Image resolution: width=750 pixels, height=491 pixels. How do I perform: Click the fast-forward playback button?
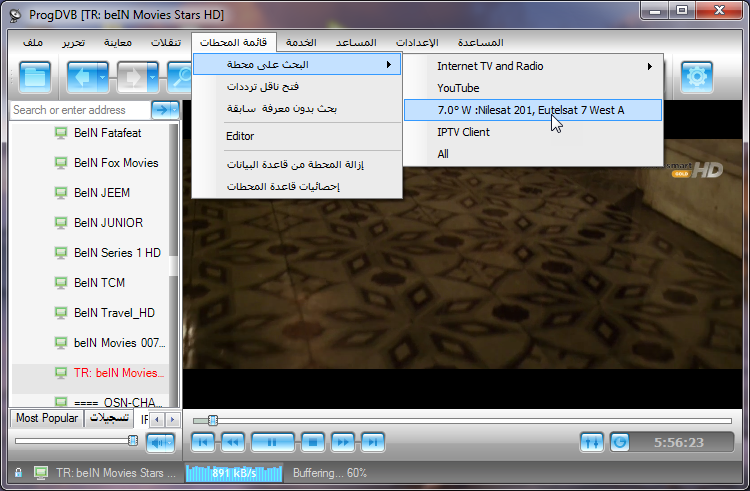point(342,441)
